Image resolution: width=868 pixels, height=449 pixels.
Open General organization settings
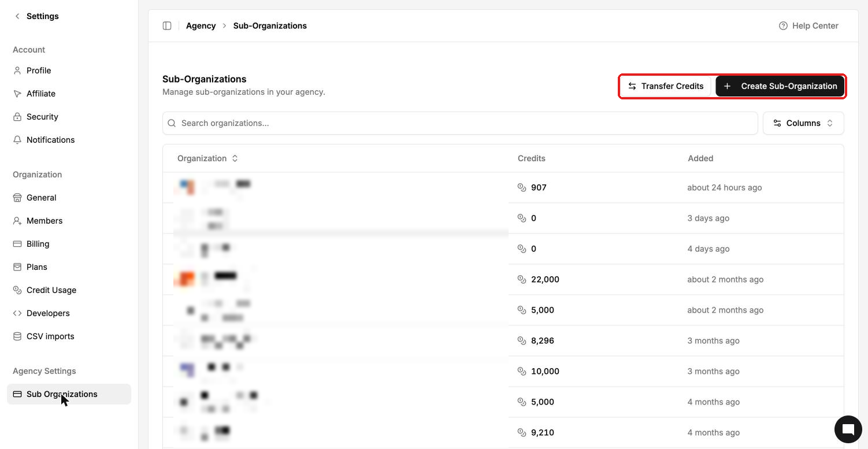click(69, 198)
